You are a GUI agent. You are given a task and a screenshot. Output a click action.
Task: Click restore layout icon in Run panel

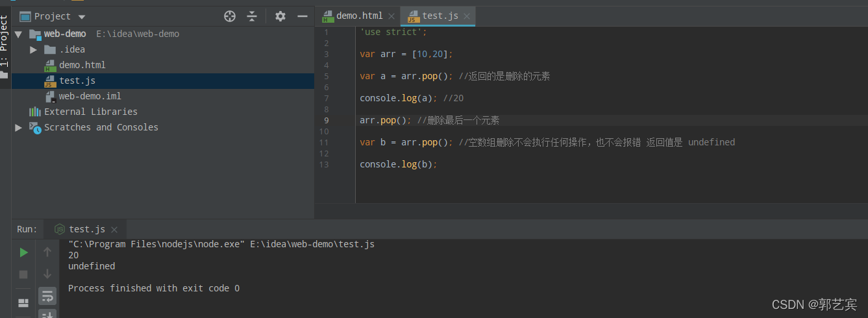[23, 303]
